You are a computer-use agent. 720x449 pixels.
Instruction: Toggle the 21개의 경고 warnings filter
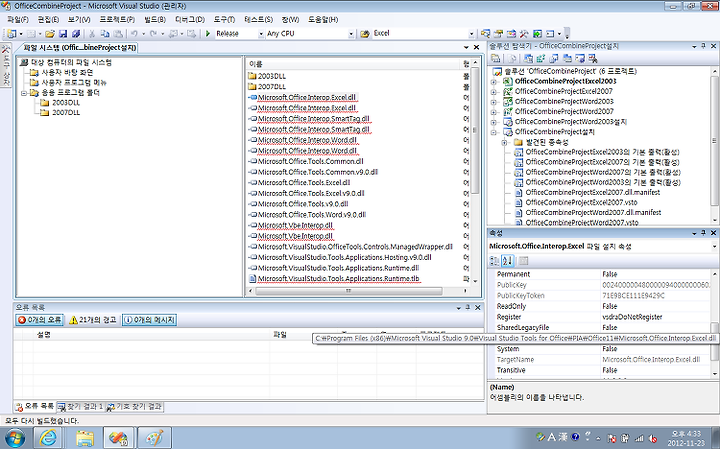(x=93, y=320)
